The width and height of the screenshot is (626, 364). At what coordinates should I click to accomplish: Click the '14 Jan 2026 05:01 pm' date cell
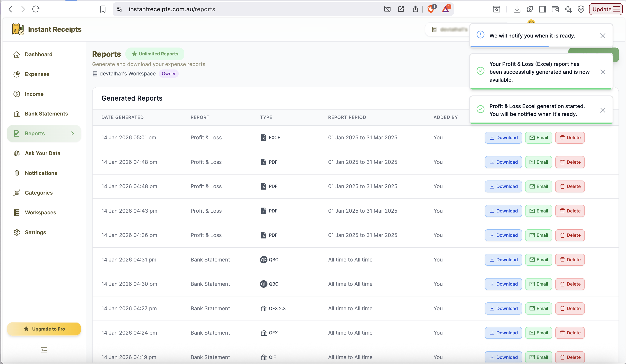point(129,137)
